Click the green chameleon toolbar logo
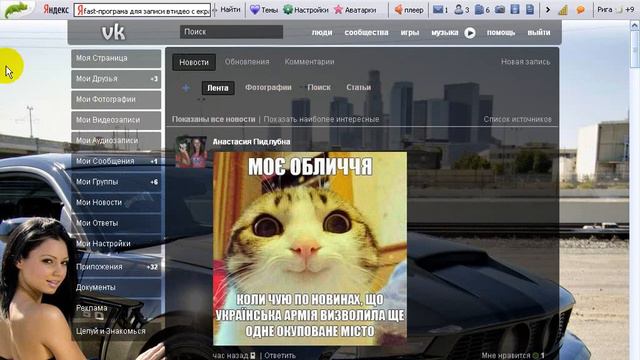The width and height of the screenshot is (640, 360). 16,10
